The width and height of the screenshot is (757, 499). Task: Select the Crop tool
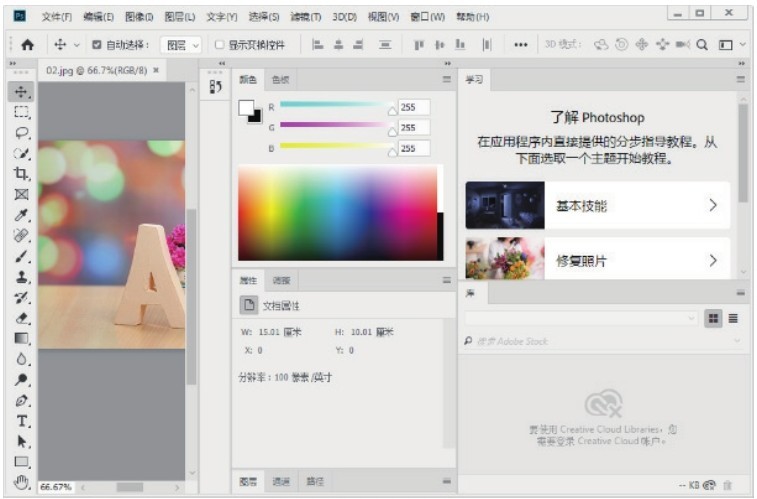(21, 173)
